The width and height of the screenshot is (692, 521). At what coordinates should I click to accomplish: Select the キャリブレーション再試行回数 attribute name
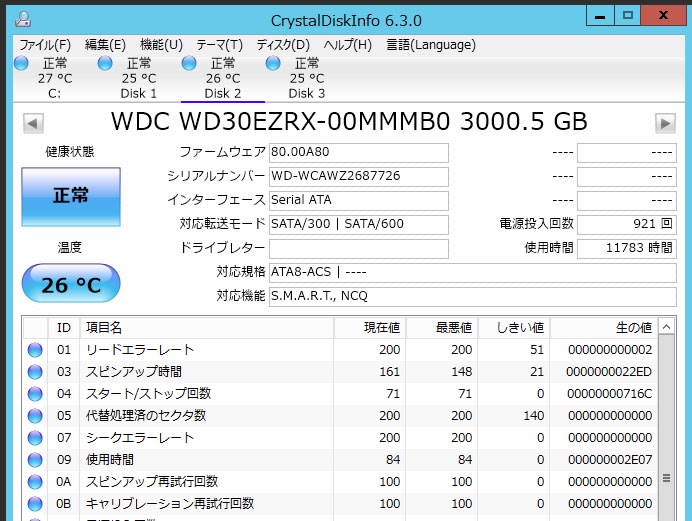pyautogui.click(x=170, y=503)
